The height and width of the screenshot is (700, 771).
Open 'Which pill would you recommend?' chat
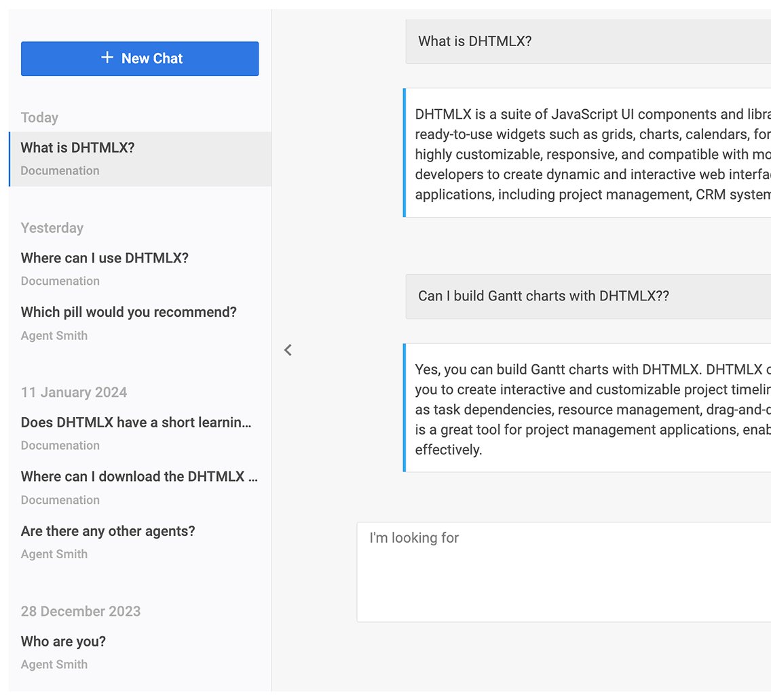[x=140, y=324]
